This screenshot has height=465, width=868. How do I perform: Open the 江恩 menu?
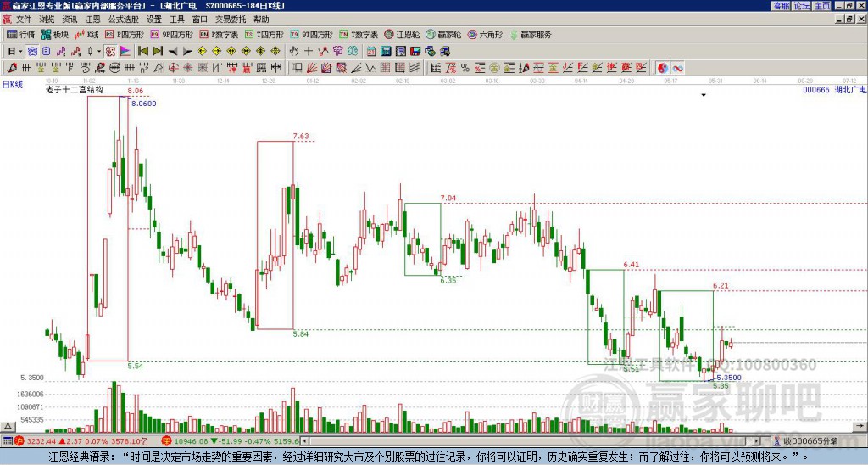point(92,20)
